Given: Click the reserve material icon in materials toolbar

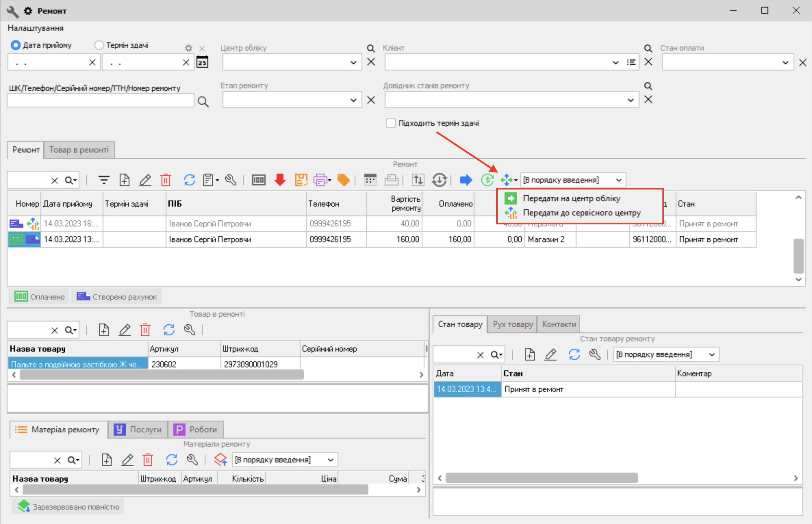Looking at the screenshot, I should (x=220, y=459).
